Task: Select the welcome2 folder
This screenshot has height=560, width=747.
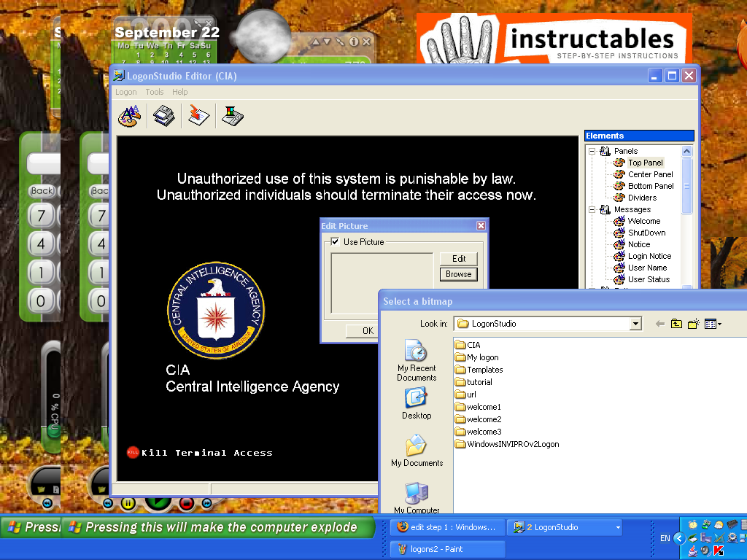Action: 479,419
